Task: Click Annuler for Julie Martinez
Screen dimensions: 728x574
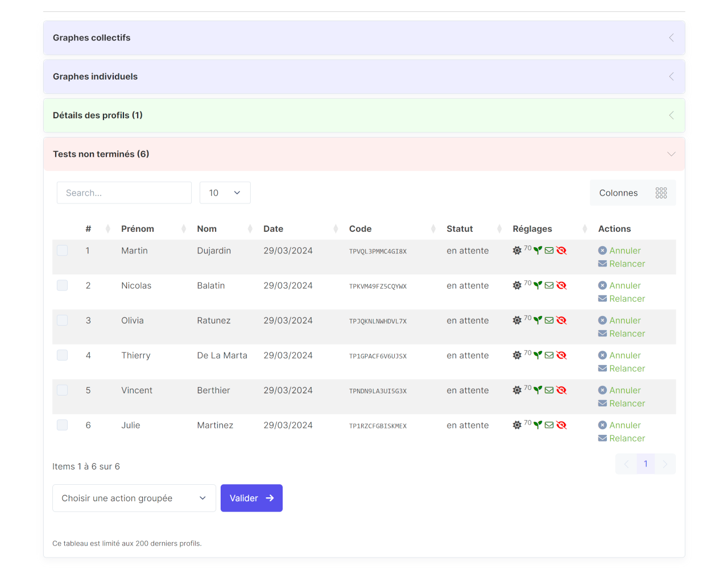Action: point(625,425)
